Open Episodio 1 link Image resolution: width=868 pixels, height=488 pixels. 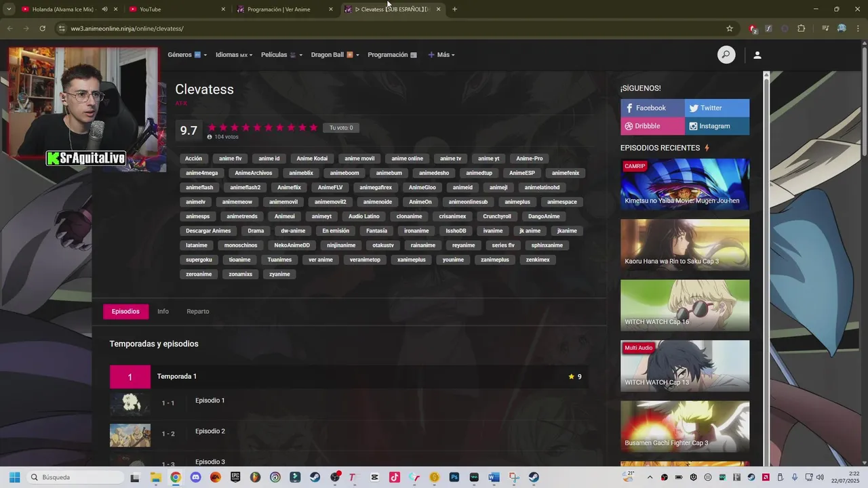(x=210, y=401)
